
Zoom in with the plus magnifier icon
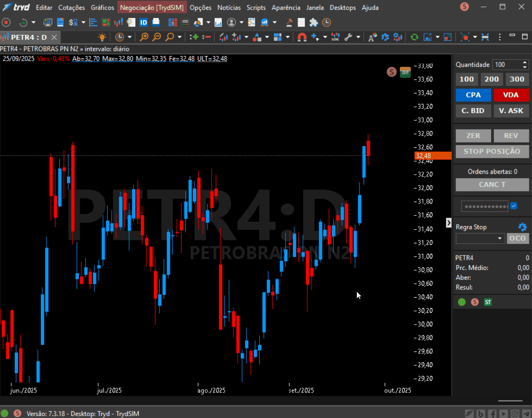144,37
